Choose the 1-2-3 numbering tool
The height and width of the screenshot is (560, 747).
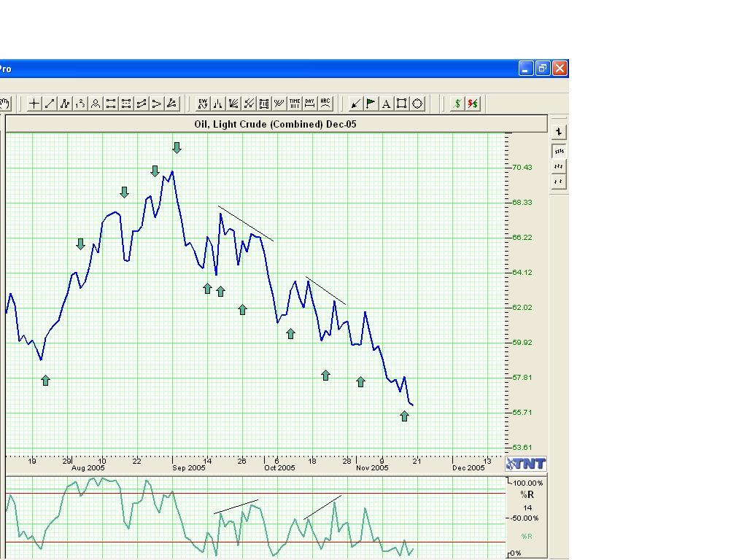pyautogui.click(x=80, y=104)
